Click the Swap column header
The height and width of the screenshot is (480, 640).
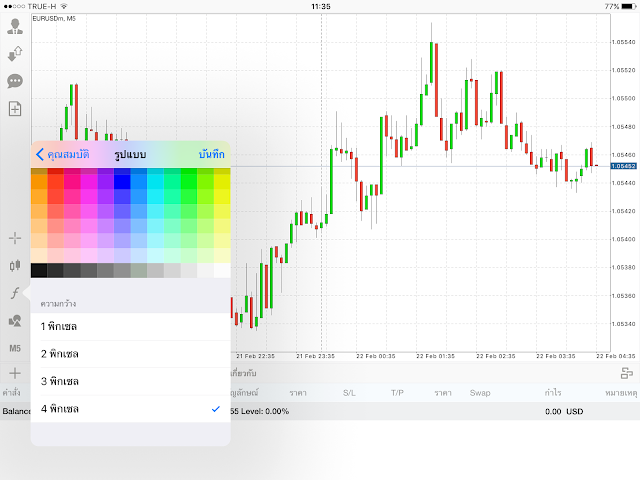point(480,393)
